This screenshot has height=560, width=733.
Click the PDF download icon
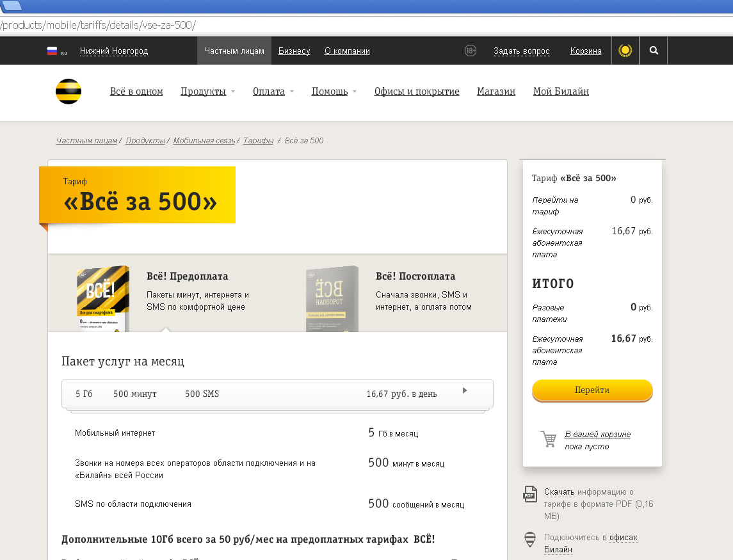click(530, 494)
